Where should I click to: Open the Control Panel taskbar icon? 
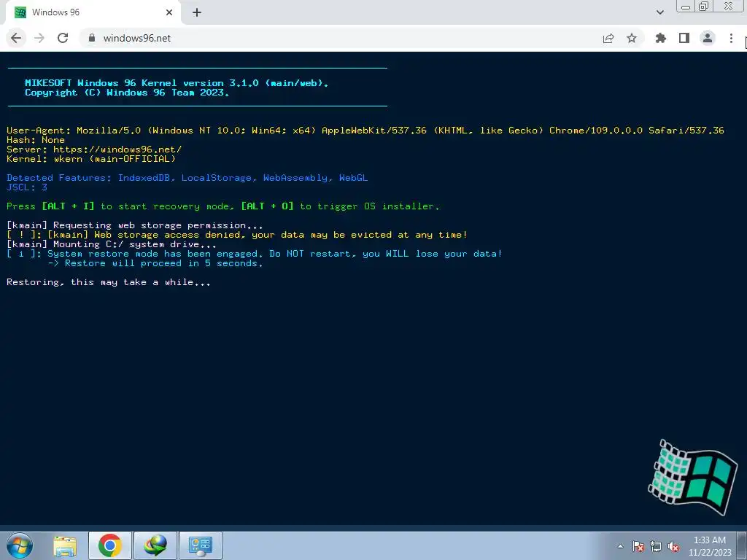click(x=201, y=545)
